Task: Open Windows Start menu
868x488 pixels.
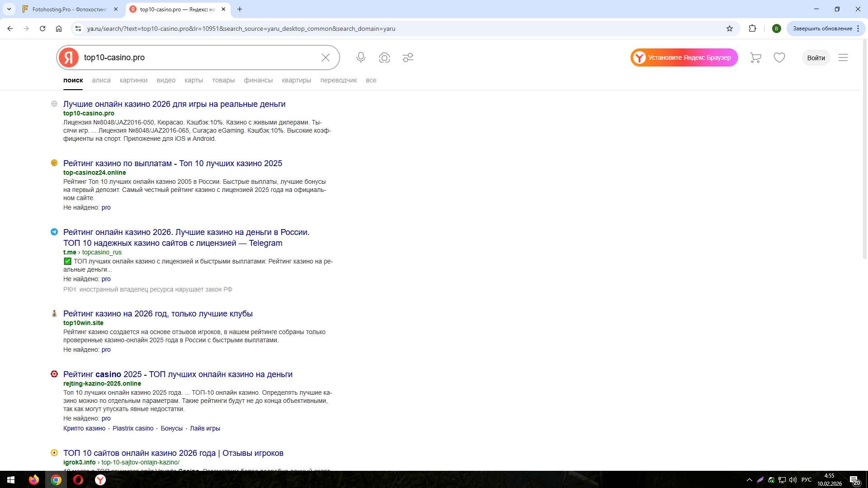Action: [x=11, y=480]
